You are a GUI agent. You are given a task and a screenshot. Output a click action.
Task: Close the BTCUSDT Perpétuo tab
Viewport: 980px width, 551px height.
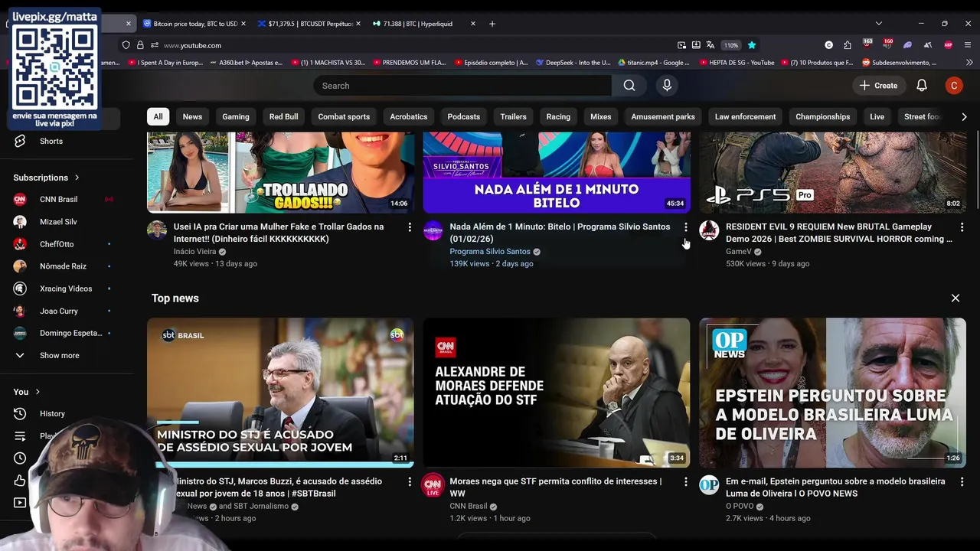coord(358,24)
